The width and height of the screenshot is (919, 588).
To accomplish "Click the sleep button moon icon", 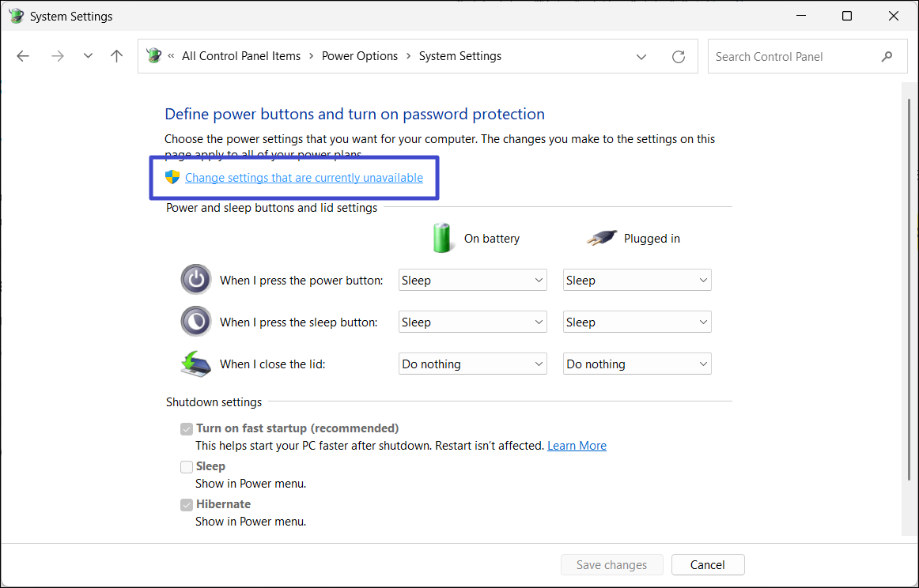I will coord(196,322).
